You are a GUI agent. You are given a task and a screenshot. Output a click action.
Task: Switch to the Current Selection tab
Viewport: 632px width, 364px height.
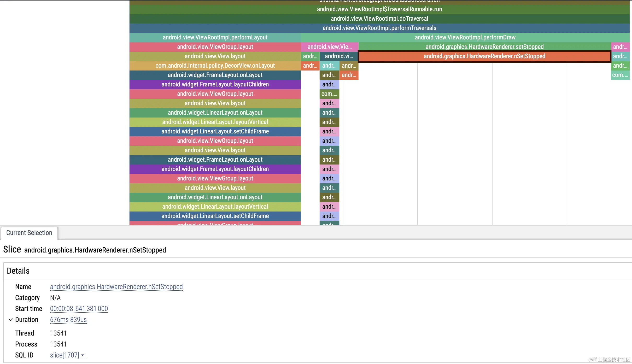pos(29,233)
